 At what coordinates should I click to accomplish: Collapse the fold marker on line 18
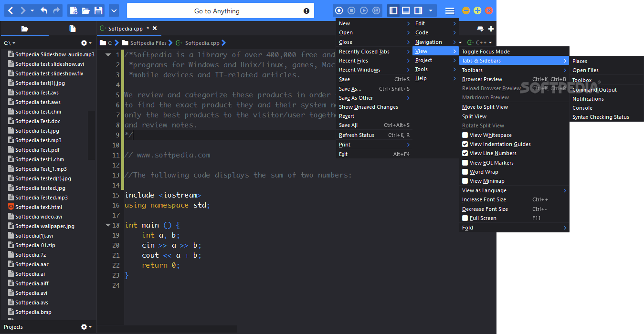[x=108, y=225]
